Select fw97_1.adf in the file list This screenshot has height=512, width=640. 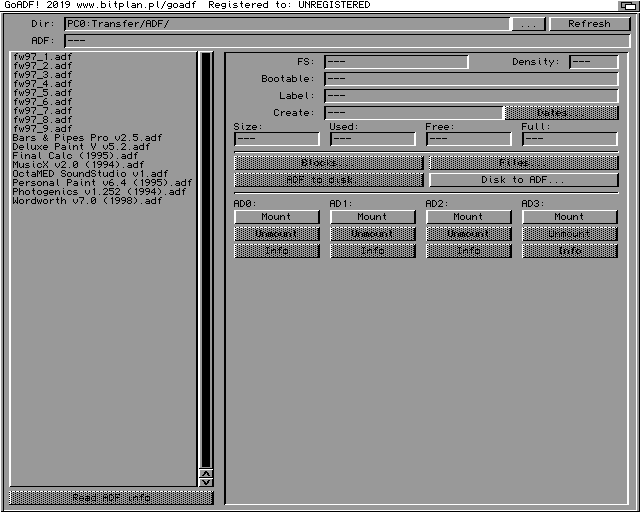[103, 57]
